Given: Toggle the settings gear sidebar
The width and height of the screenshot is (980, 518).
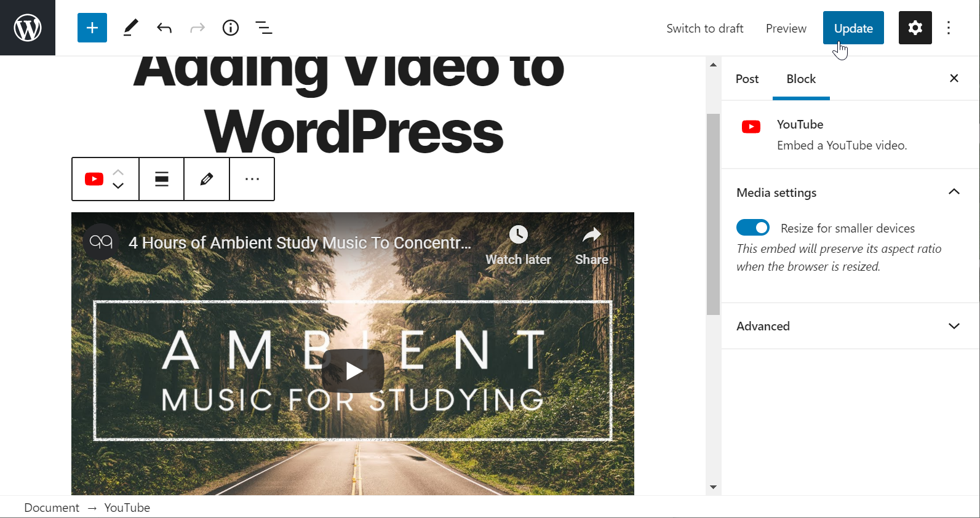Looking at the screenshot, I should (915, 28).
